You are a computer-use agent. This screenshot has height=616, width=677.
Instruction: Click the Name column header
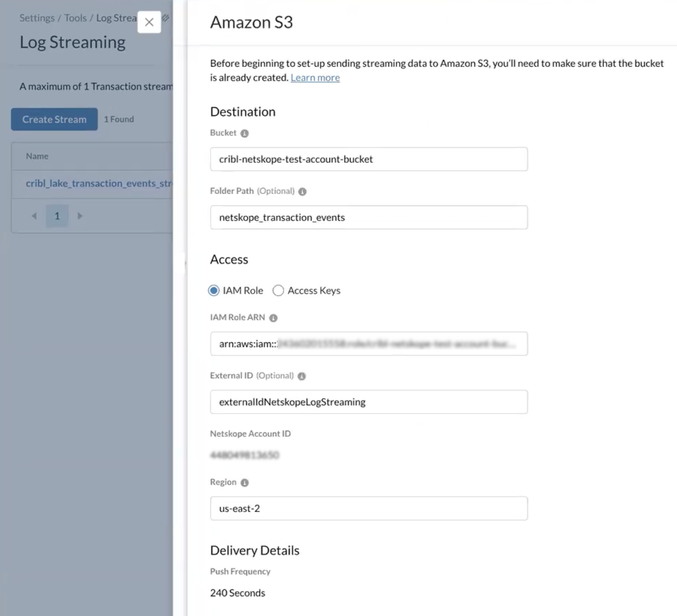[x=37, y=156]
